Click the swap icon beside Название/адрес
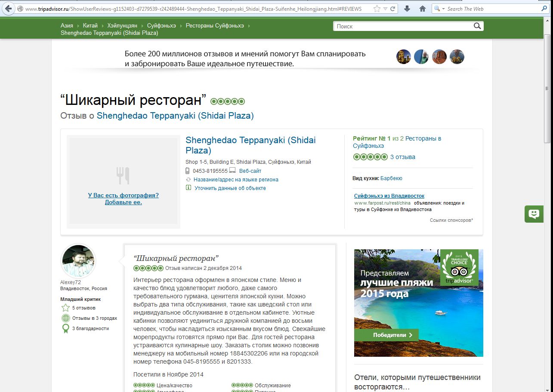The image size is (553, 392). click(188, 179)
